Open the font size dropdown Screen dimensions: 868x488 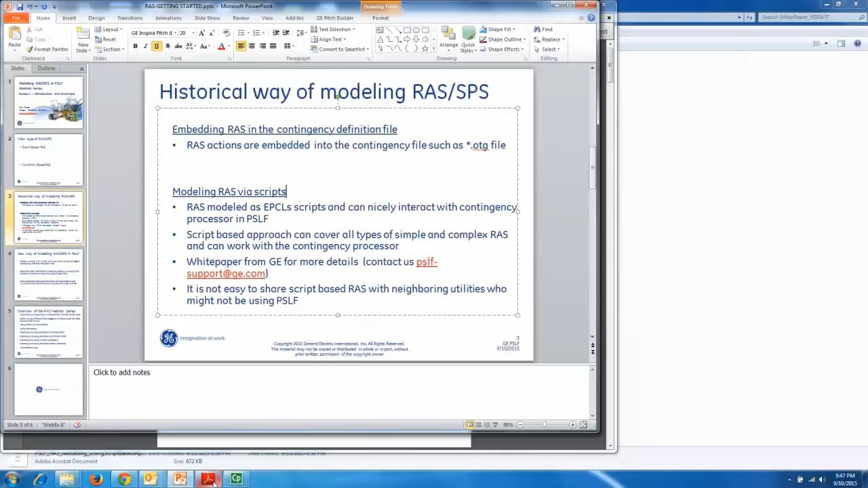click(192, 33)
